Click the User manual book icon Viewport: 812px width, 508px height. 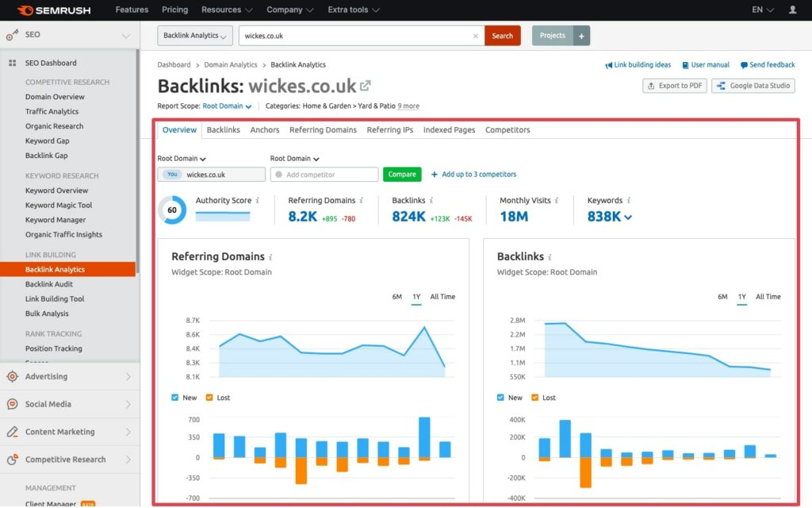point(685,65)
